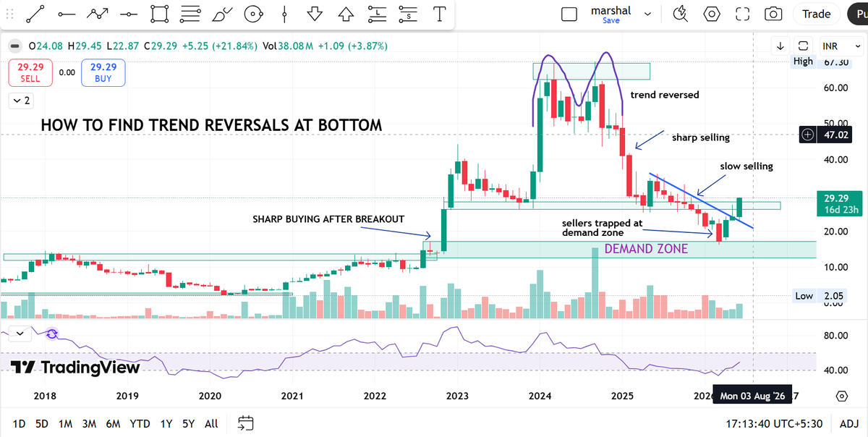Open price scale settings gear icon
This screenshot has height=437, width=868.
pos(841,396)
